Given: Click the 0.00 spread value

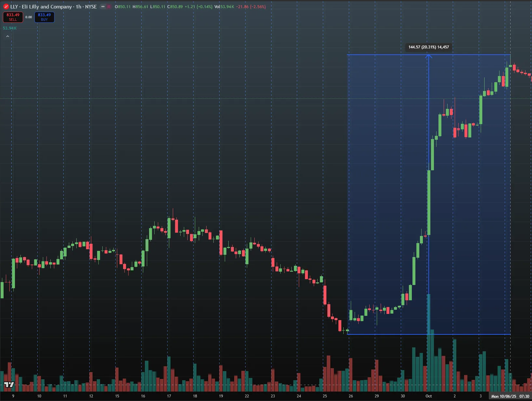Looking at the screenshot, I should (29, 17).
